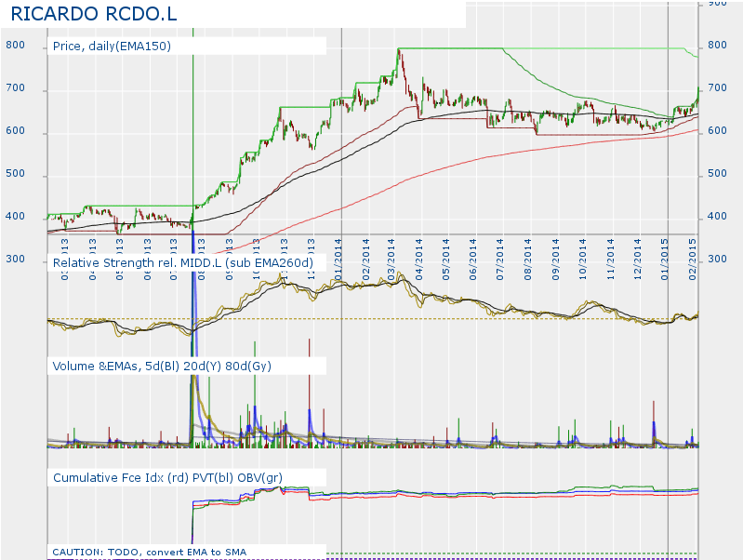Click the 11/2014 date axis label
The height and width of the screenshot is (560, 743).
610,260
